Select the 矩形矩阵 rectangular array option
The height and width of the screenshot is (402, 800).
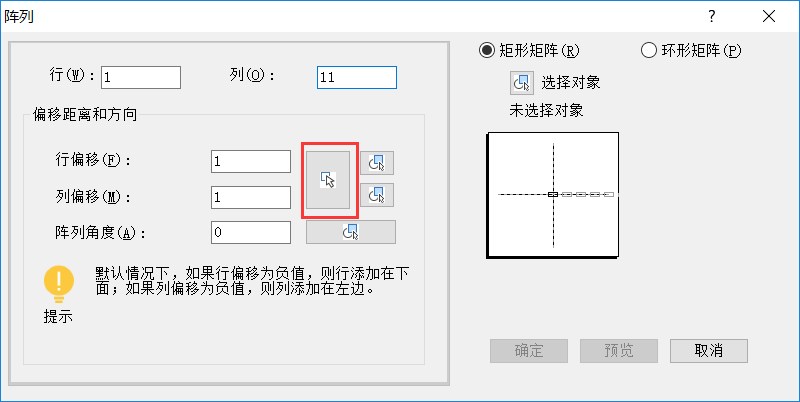pyautogui.click(x=487, y=50)
